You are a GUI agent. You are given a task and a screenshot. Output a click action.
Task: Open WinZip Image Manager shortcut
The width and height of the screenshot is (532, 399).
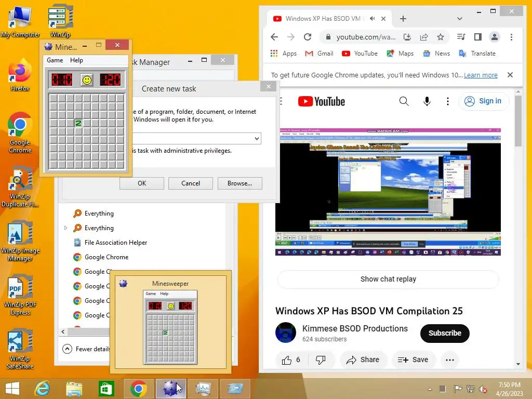[x=20, y=241]
